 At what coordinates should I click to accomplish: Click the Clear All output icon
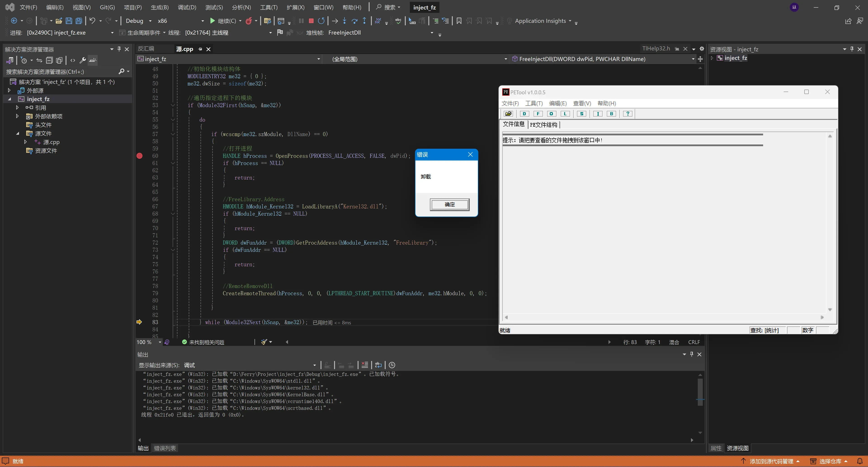(x=365, y=365)
